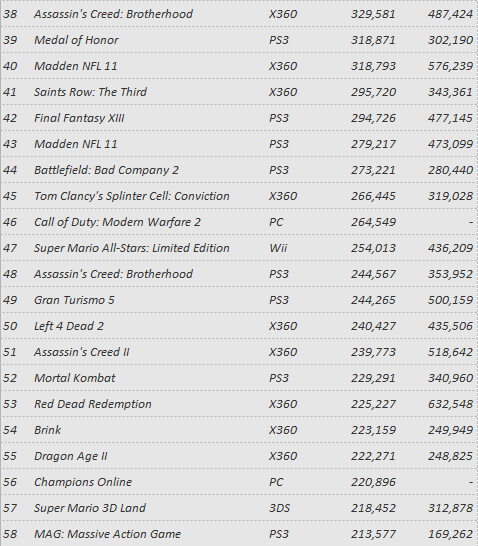This screenshot has width=478, height=546.
Task: Open Tom Clancy's Splinter Cell: Conviction
Action: tap(132, 196)
